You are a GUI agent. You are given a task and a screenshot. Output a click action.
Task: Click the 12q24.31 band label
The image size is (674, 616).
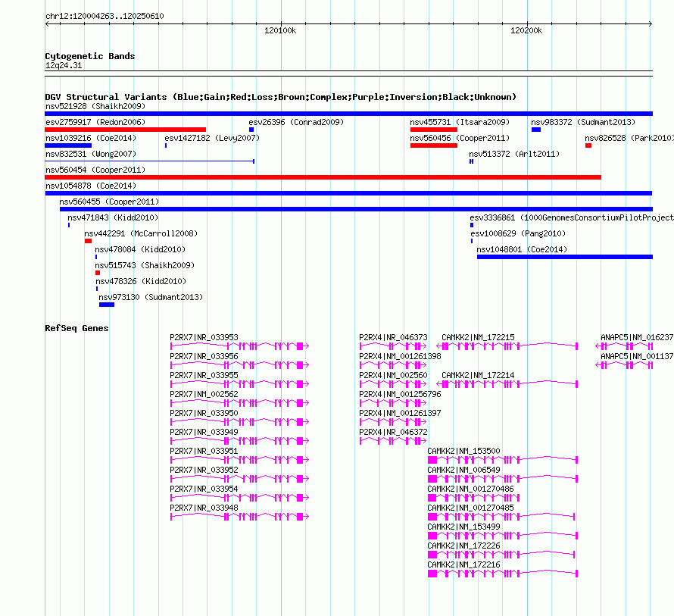pos(64,65)
